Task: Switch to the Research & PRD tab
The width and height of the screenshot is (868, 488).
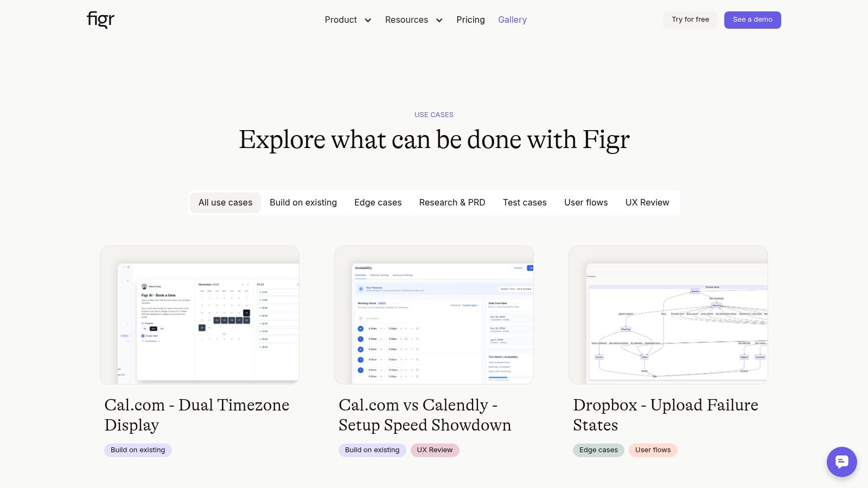Action: click(452, 203)
